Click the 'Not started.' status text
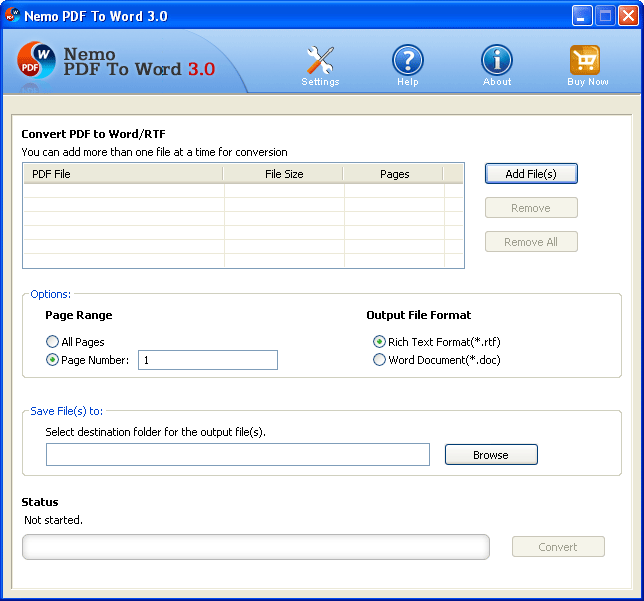This screenshot has height=601, width=644. [53, 520]
